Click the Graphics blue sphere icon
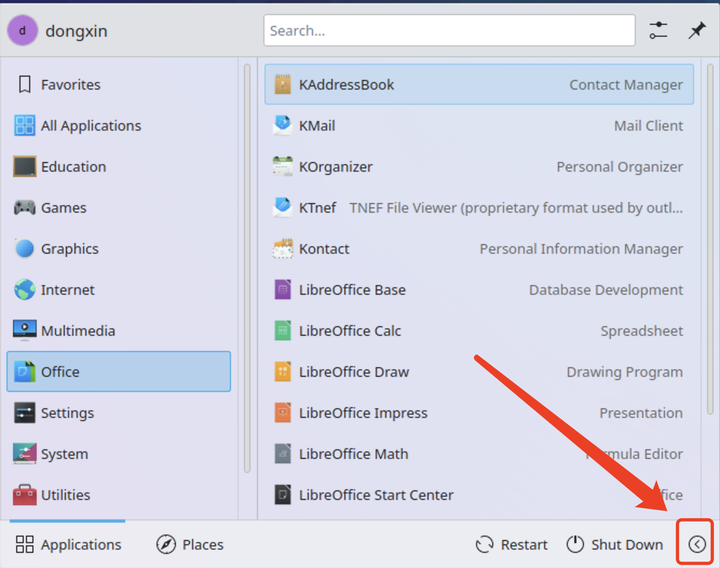 point(24,248)
